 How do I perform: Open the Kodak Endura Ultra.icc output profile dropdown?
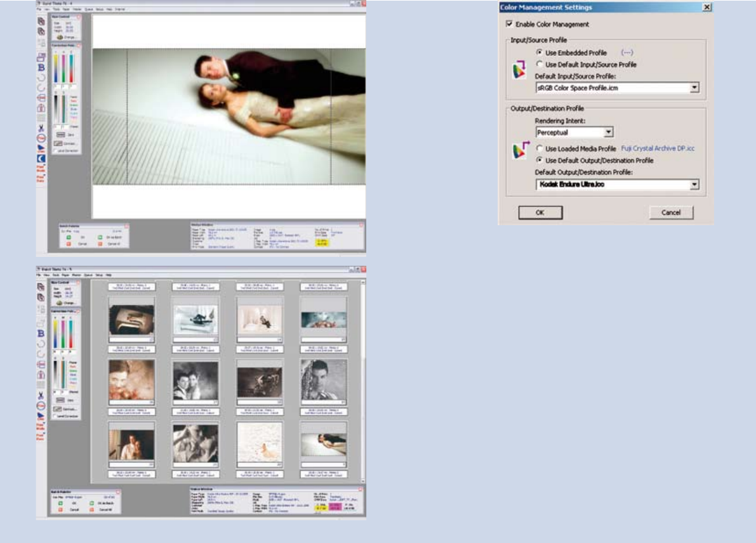(694, 184)
